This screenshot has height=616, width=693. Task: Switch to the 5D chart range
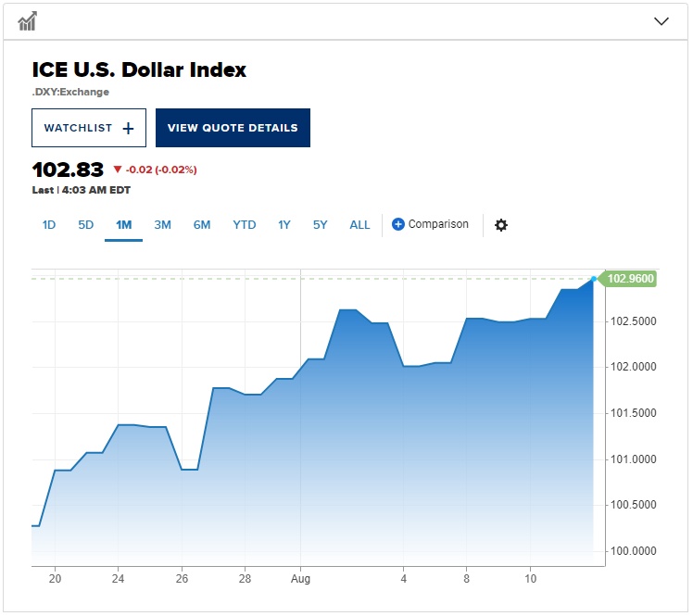pos(86,224)
